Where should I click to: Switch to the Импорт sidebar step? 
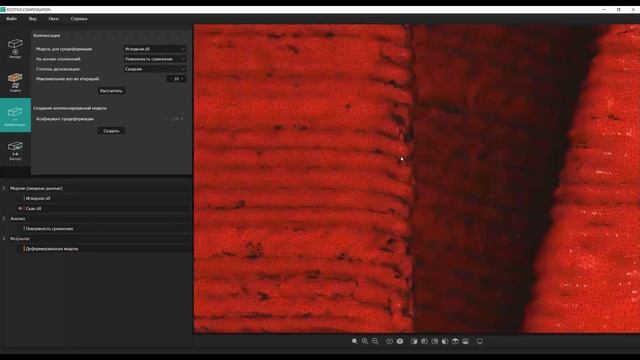click(x=15, y=48)
